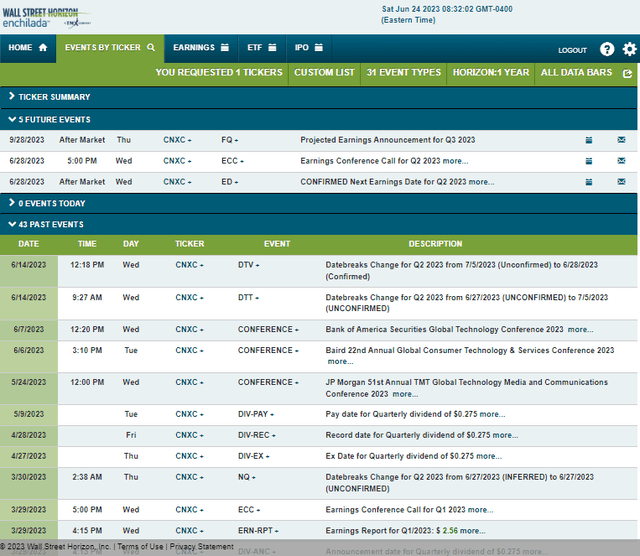Expand the Ticker Summary section

tap(318, 97)
